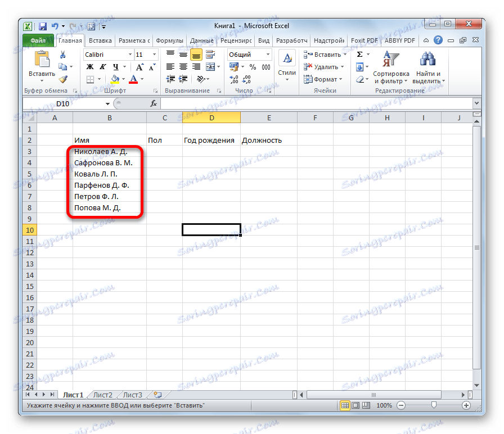Screen dimensions: 504x434
Task: Click the zoom slider handle
Action: [x=434, y=405]
